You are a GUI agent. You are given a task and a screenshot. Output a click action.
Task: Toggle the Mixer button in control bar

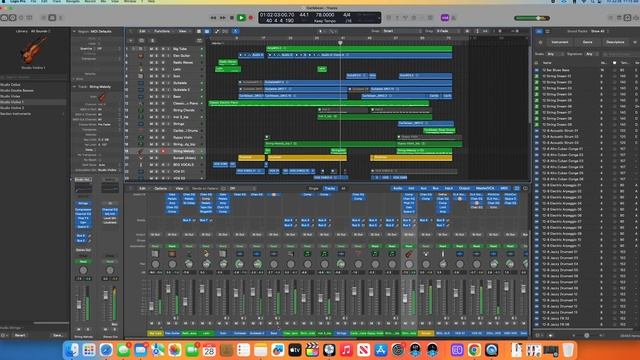52,18
